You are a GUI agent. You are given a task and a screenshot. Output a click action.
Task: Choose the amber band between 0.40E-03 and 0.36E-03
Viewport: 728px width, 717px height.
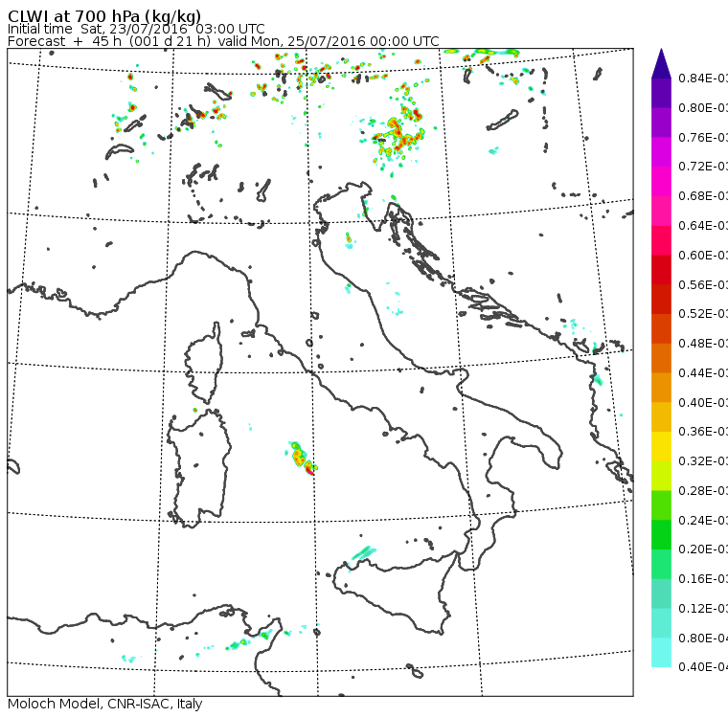point(661,417)
